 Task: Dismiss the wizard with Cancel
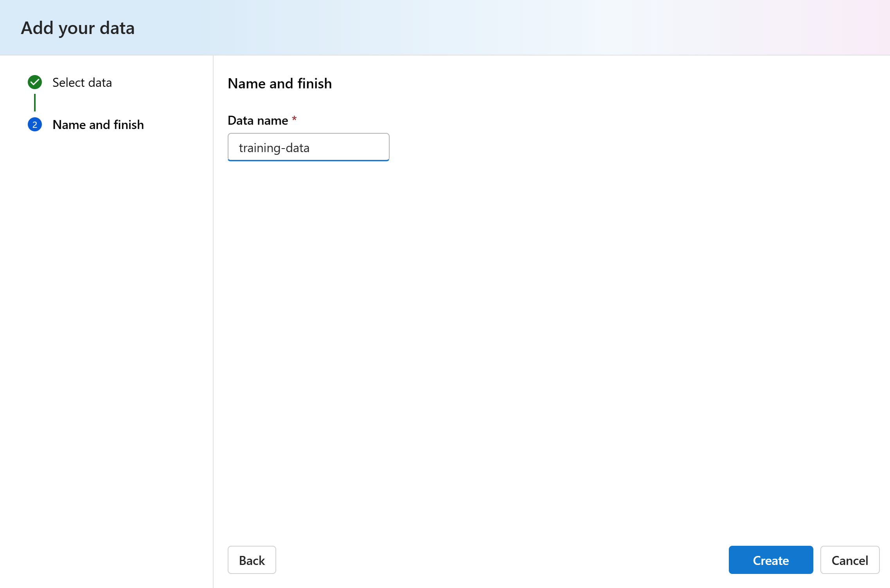pos(850,560)
